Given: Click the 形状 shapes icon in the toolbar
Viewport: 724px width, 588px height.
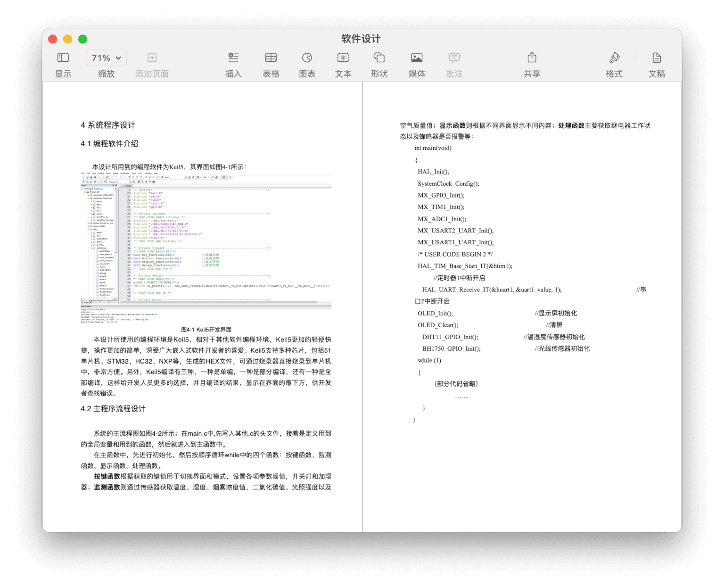Looking at the screenshot, I should 379,64.
